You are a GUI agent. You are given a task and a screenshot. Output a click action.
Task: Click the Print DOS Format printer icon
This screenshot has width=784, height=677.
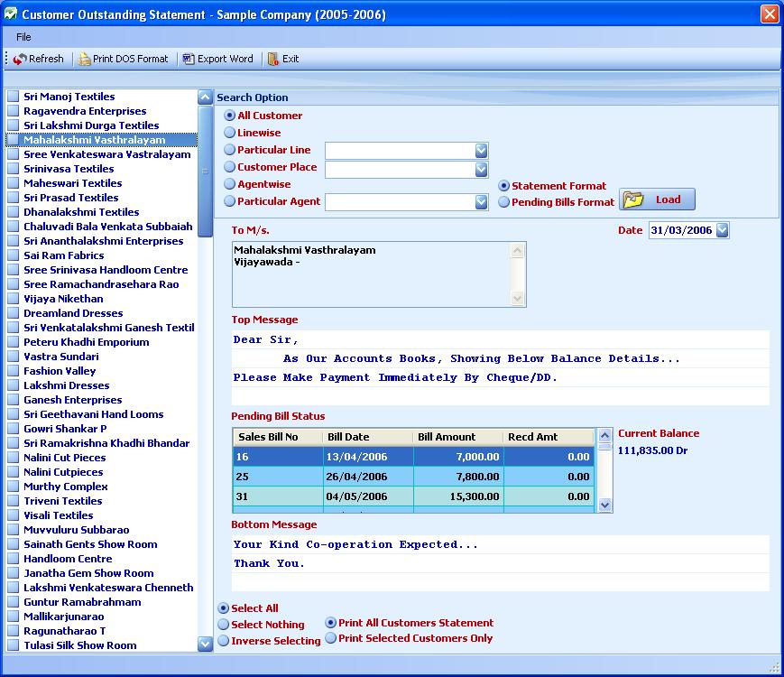pos(85,59)
